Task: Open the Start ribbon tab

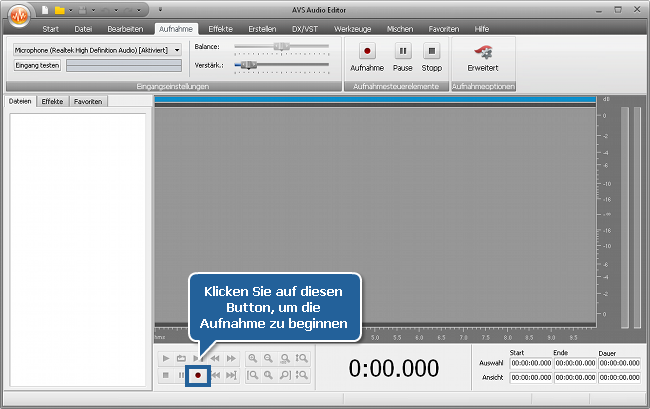Action: tap(51, 29)
